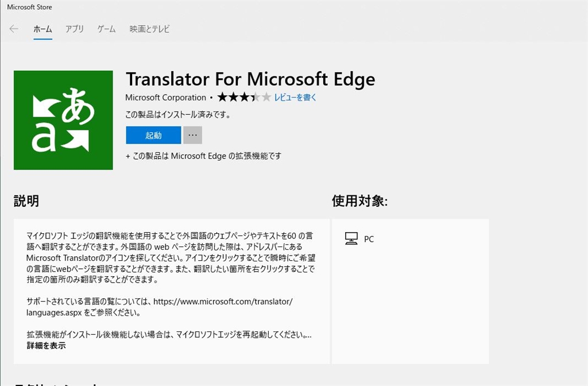Go back with the back arrow
Screen dimensions: 588x386
click(x=14, y=29)
